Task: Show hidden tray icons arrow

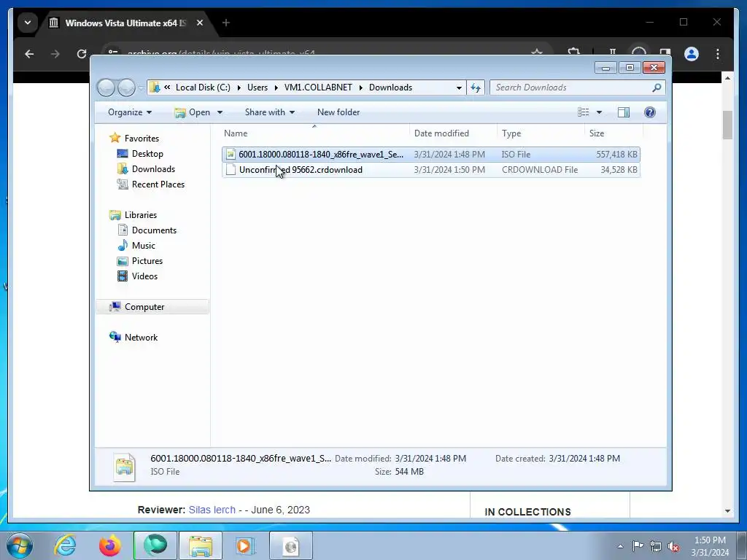Action: click(x=620, y=546)
